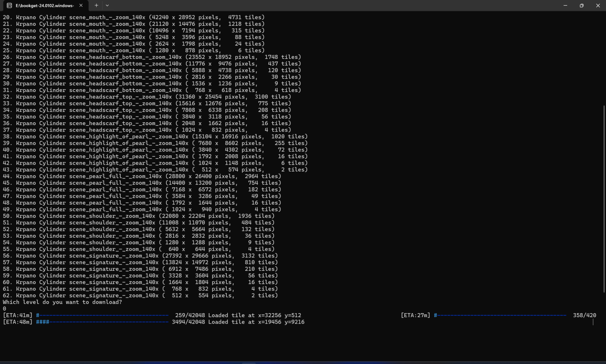The image size is (606, 364).
Task: Select the E:\bookget-24.0102.windows tab
Action: point(44,6)
